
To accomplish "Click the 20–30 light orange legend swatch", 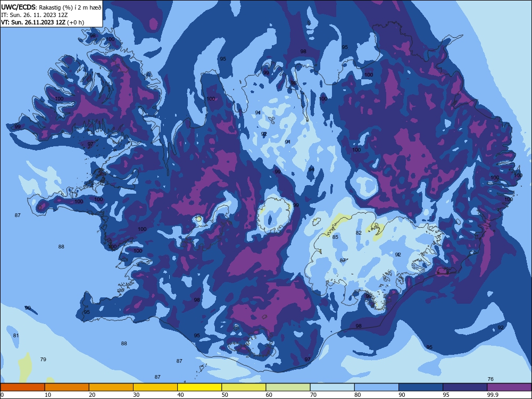I will click(x=111, y=387).
